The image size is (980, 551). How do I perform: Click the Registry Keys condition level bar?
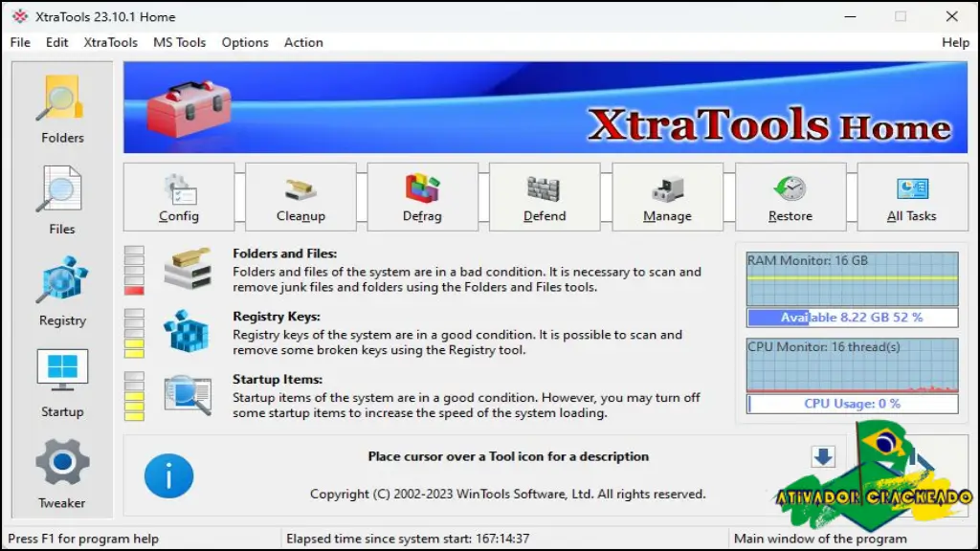[134, 333]
